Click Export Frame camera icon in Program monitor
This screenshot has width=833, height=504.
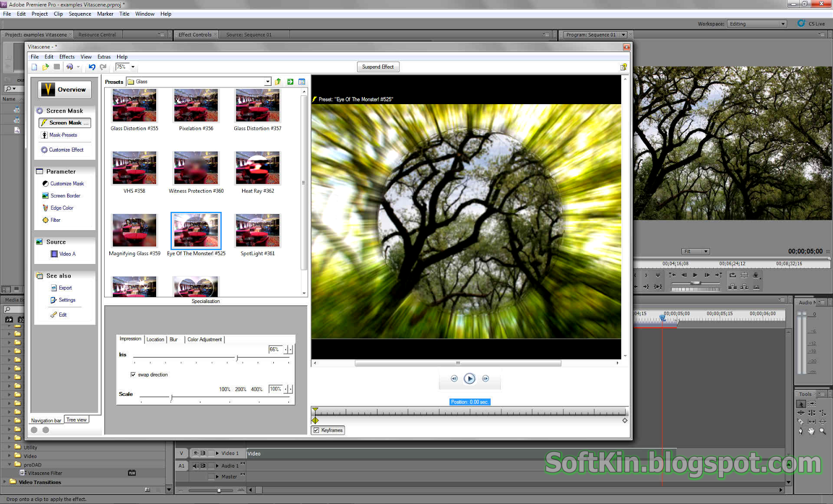756,286
